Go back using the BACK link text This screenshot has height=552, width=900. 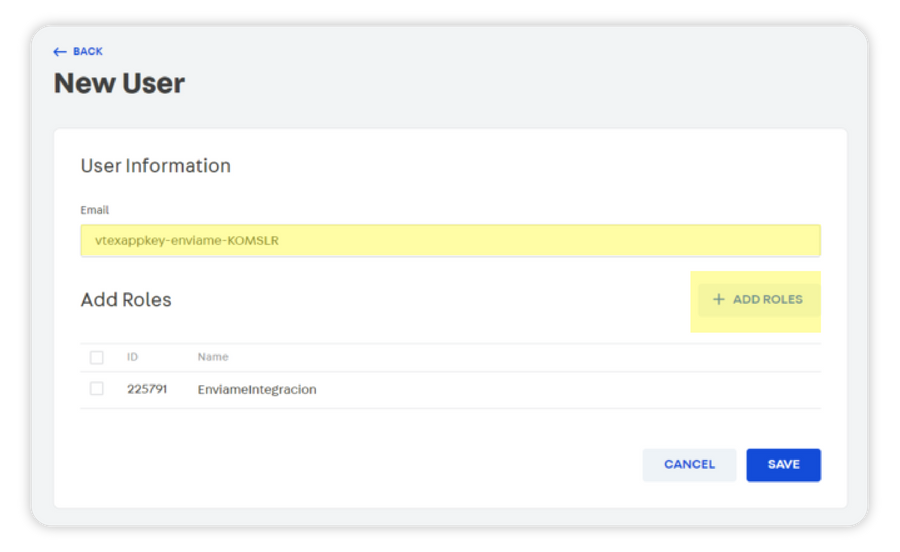[x=88, y=52]
